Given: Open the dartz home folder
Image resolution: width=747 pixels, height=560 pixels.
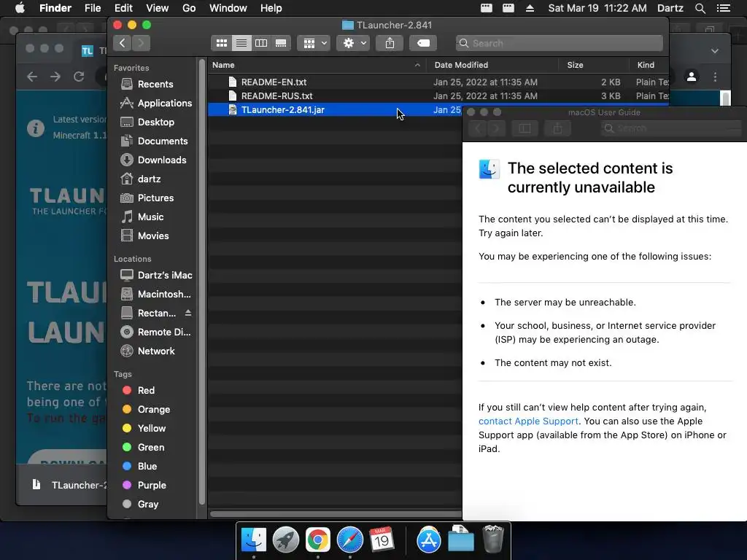Looking at the screenshot, I should coord(141,179).
